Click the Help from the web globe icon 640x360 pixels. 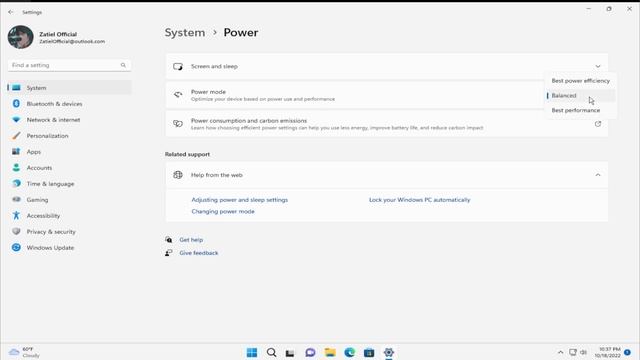point(178,175)
